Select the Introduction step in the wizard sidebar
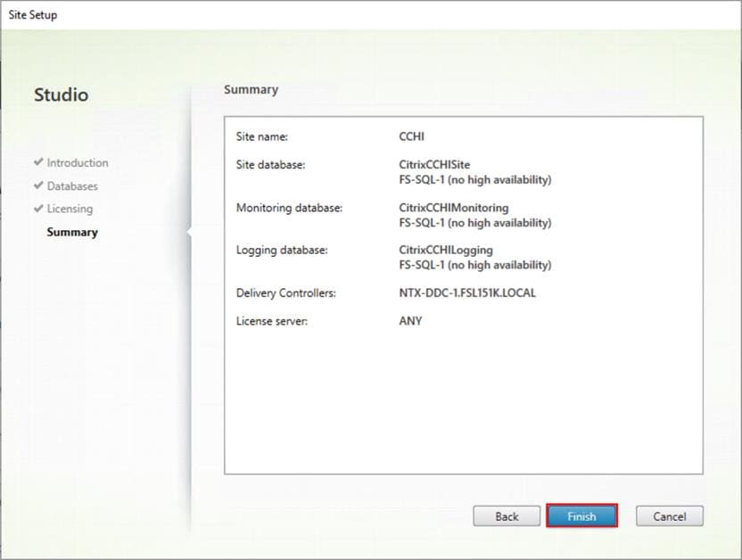 click(78, 162)
